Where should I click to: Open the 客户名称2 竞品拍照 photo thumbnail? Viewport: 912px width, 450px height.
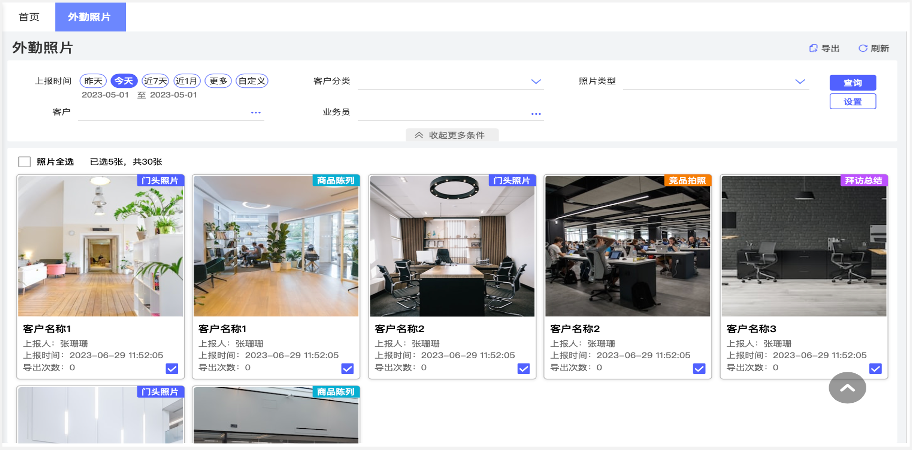[x=628, y=246]
